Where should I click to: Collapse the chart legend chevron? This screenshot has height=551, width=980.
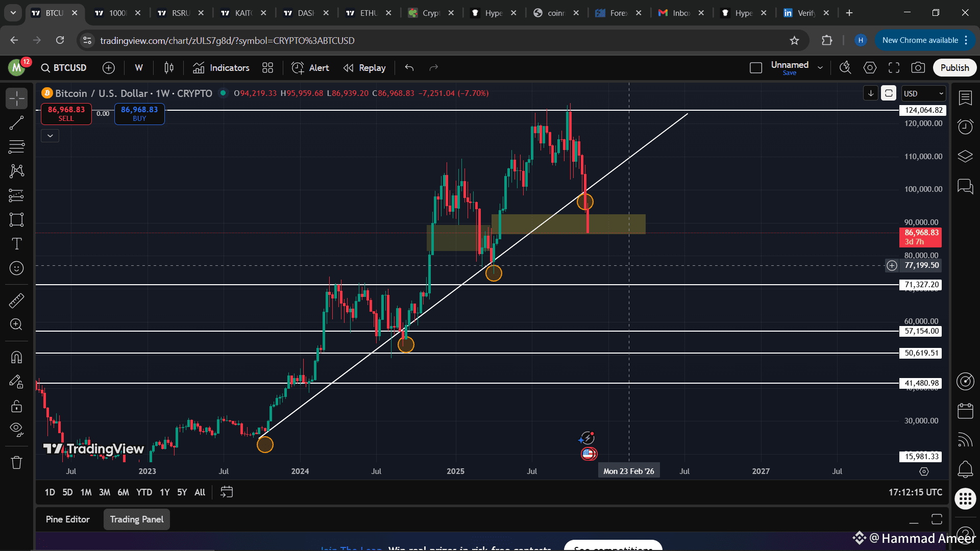point(50,136)
